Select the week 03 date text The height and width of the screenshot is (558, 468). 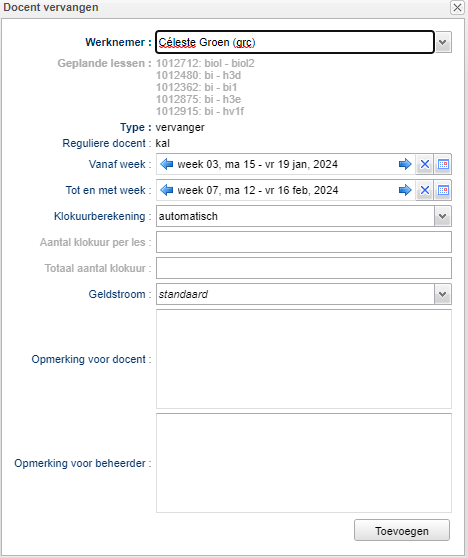pos(258,164)
